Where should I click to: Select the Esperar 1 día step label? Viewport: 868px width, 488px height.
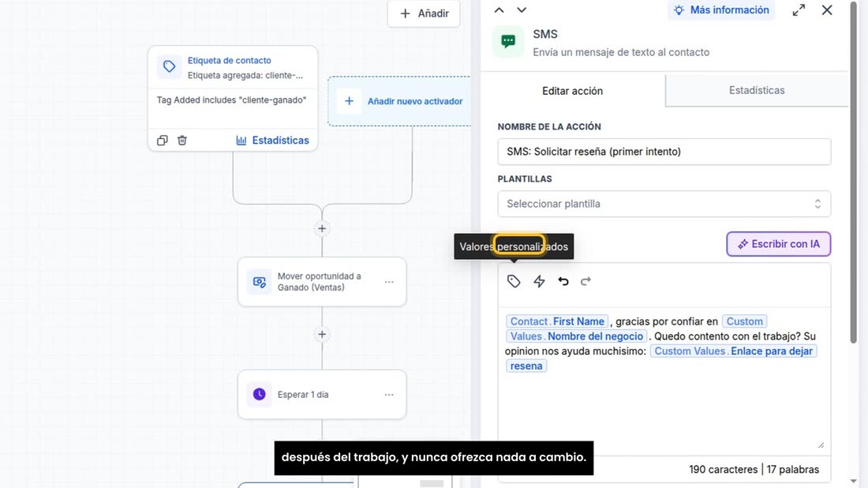coord(303,394)
